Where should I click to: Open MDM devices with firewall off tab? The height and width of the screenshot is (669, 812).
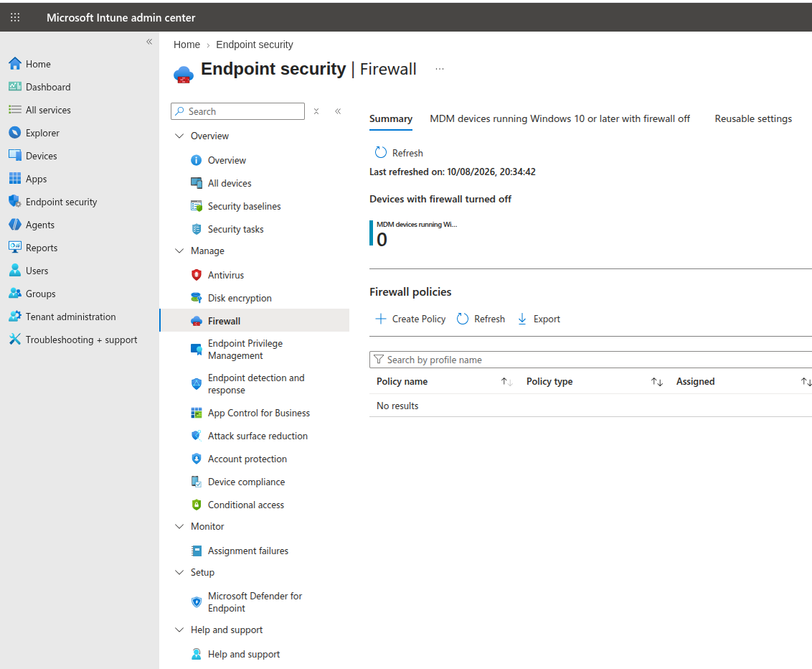560,118
